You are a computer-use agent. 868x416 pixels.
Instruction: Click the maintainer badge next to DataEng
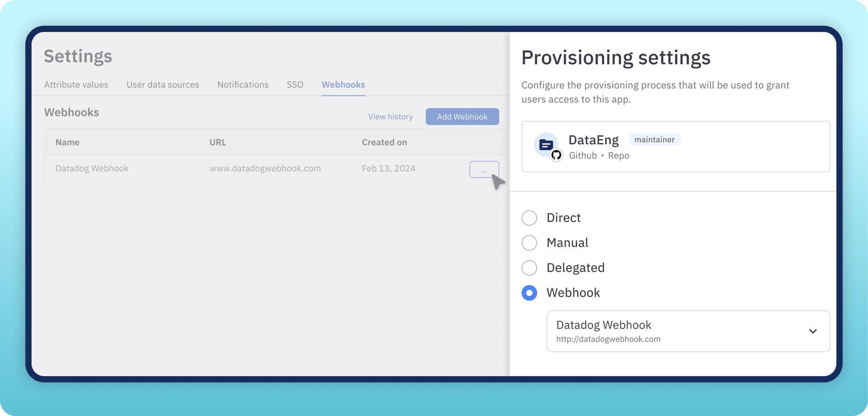pyautogui.click(x=654, y=139)
